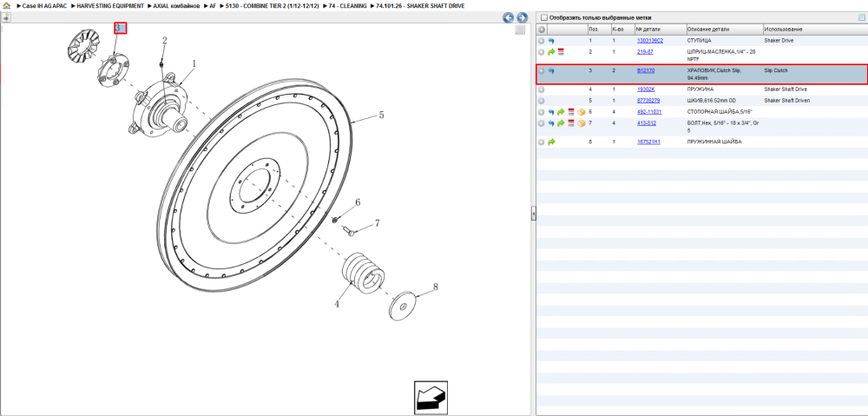Click blue return arrow on СТУПИЦА row
The height and width of the screenshot is (416, 868).
tap(551, 41)
